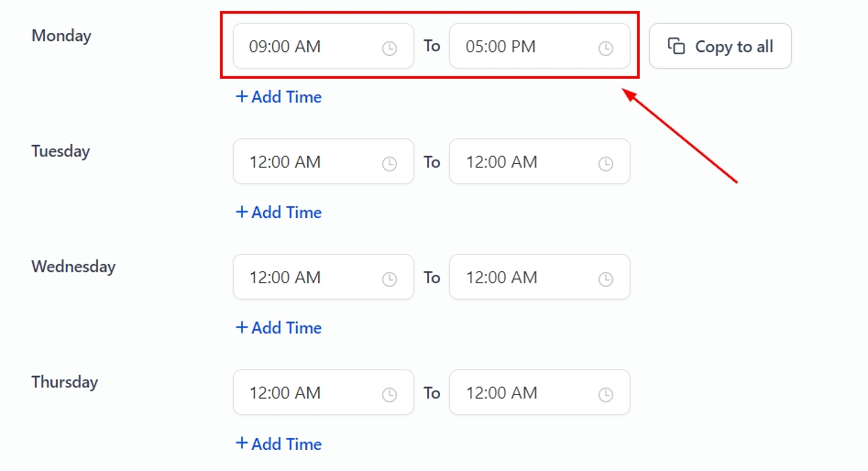Click clock icon in Monday start time
Screen dimensions: 868x471
(x=390, y=48)
